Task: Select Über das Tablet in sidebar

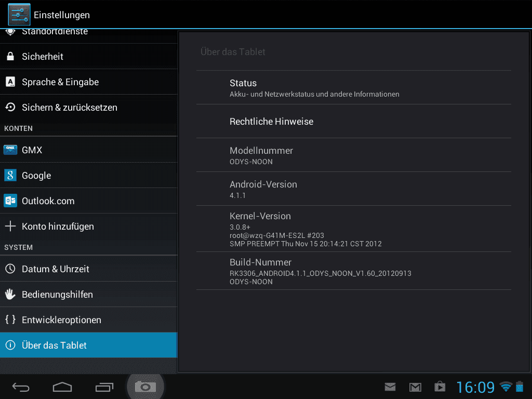Action: tap(88, 345)
